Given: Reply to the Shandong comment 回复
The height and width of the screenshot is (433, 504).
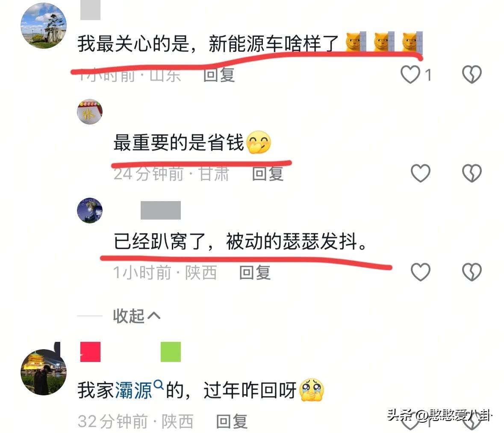Looking at the screenshot, I should tap(219, 75).
